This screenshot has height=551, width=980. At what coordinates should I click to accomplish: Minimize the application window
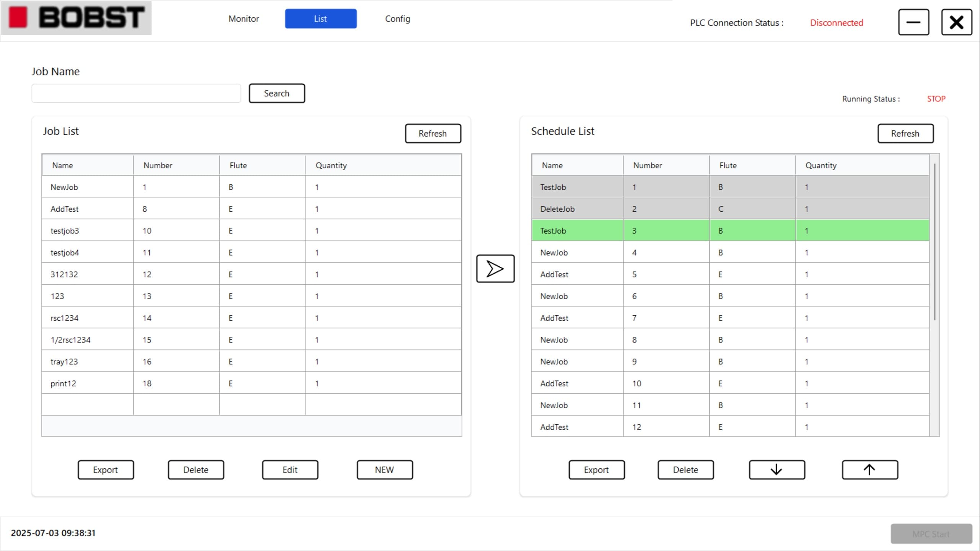tap(913, 22)
